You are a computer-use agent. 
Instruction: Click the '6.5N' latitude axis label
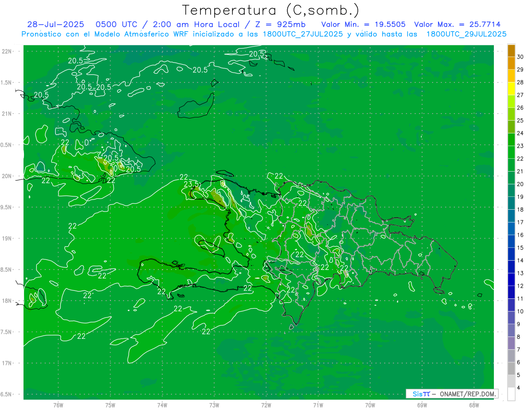(x=7, y=394)
